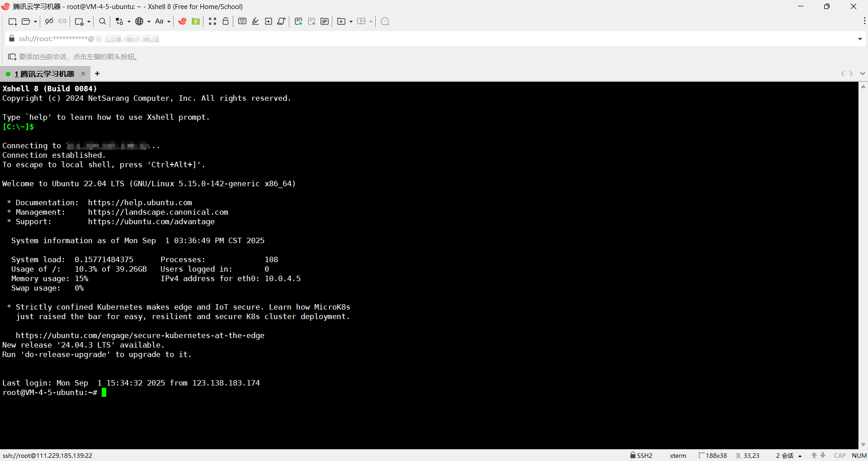
Task: Toggle full screen terminal mode
Action: tap(212, 21)
